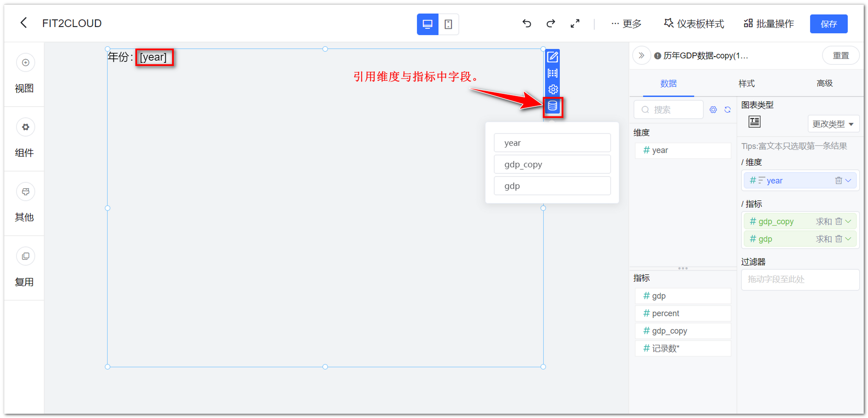Open the 其他 panel icon
The width and height of the screenshot is (868, 418).
[x=26, y=192]
